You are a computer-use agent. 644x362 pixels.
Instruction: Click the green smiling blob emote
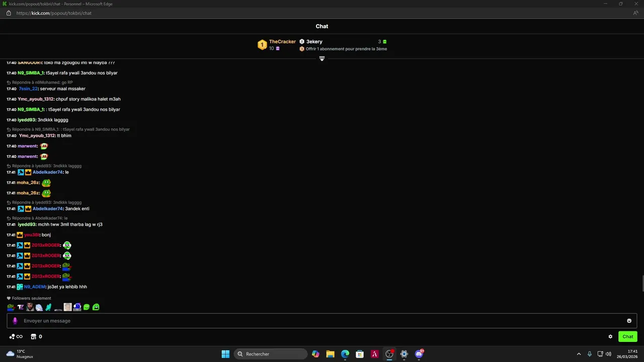click(x=87, y=307)
